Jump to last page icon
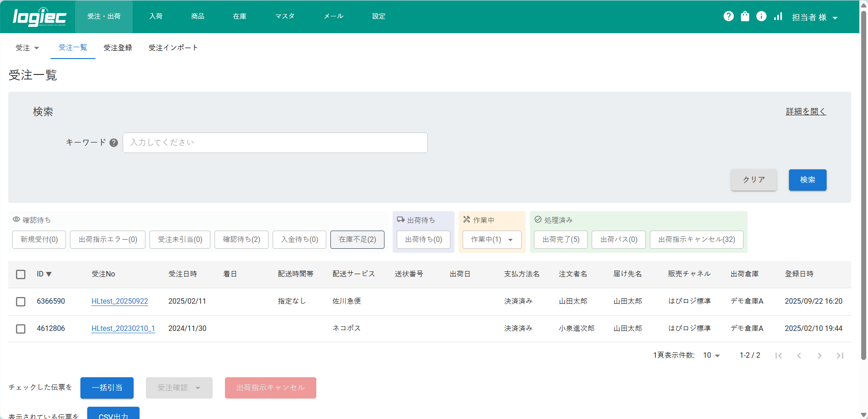 click(x=840, y=355)
